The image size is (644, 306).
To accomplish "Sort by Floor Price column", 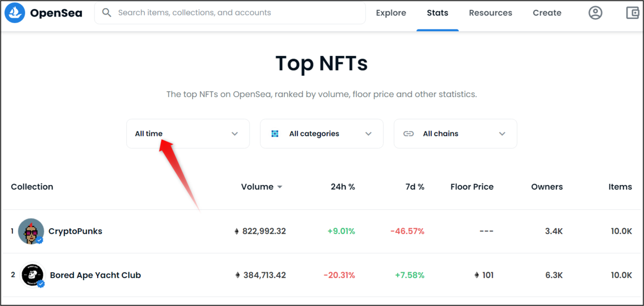I will point(472,187).
